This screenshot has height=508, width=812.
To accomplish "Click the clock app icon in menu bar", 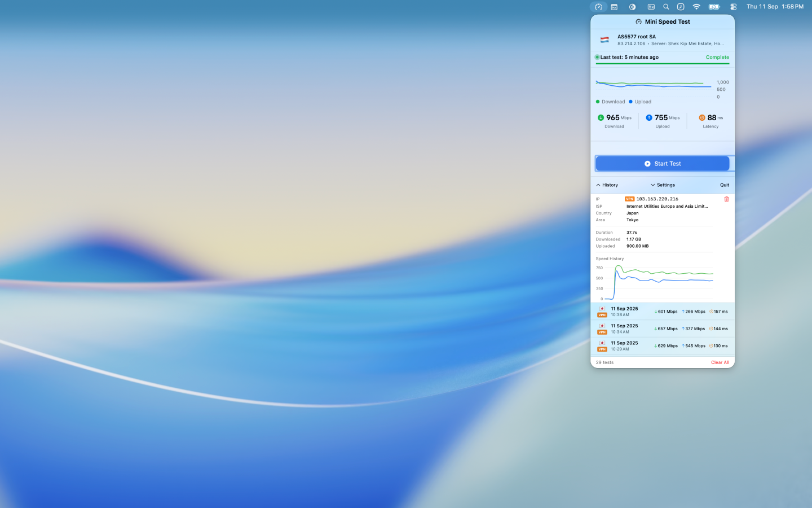I will click(681, 7).
